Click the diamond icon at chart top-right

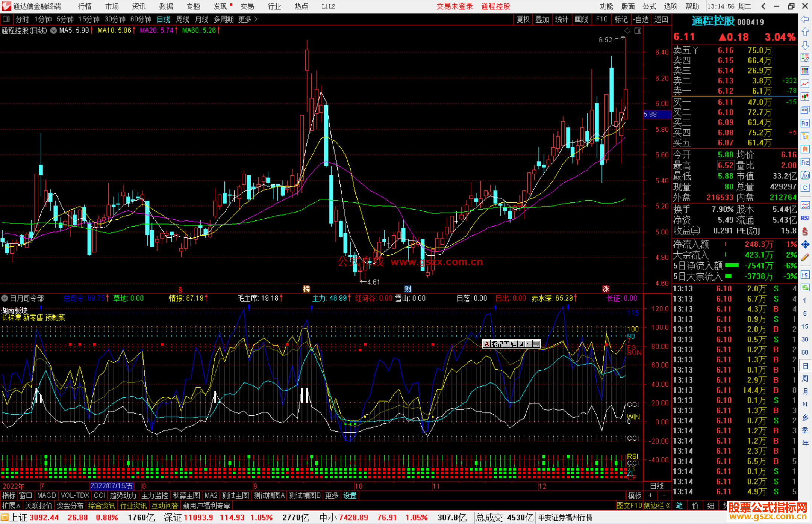pos(627,31)
